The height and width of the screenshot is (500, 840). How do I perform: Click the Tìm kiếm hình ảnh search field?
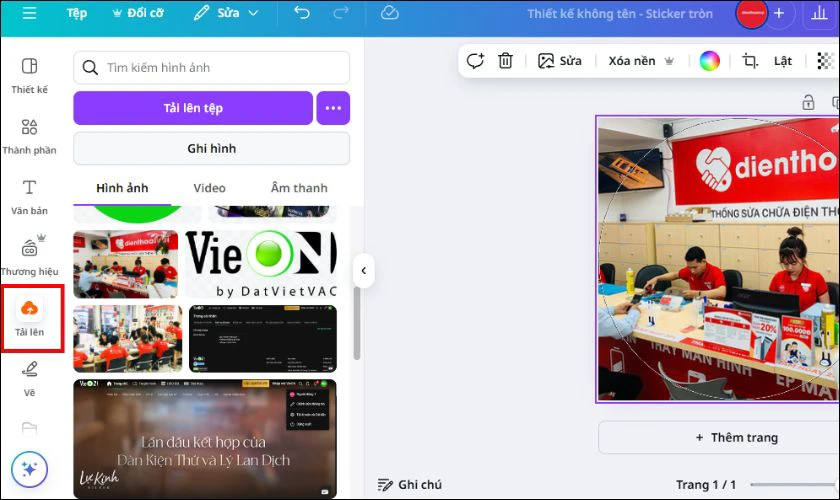point(211,68)
